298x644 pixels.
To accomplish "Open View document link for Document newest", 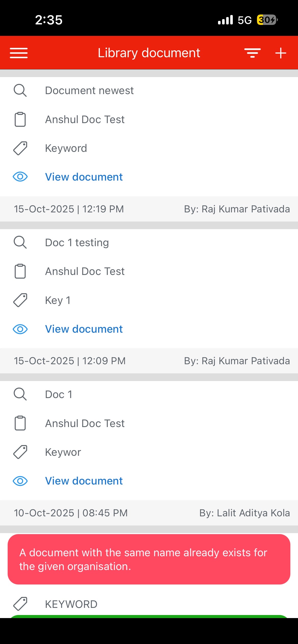I will pyautogui.click(x=84, y=177).
